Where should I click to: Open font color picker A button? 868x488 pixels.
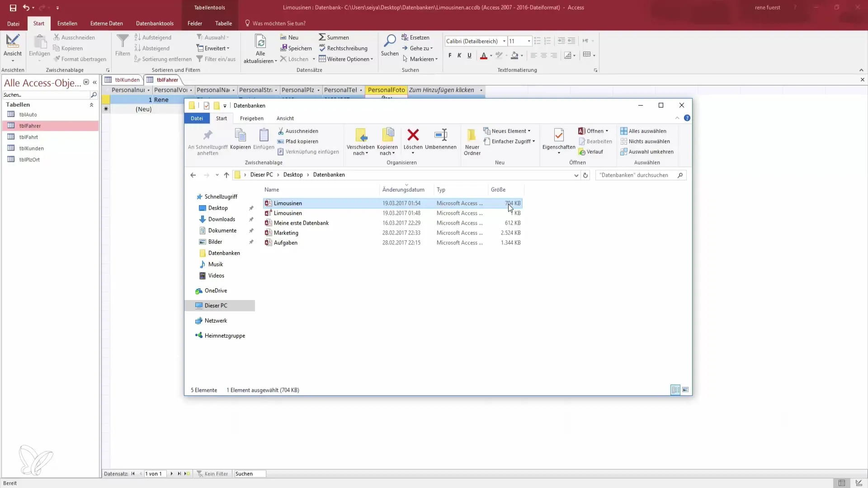483,56
